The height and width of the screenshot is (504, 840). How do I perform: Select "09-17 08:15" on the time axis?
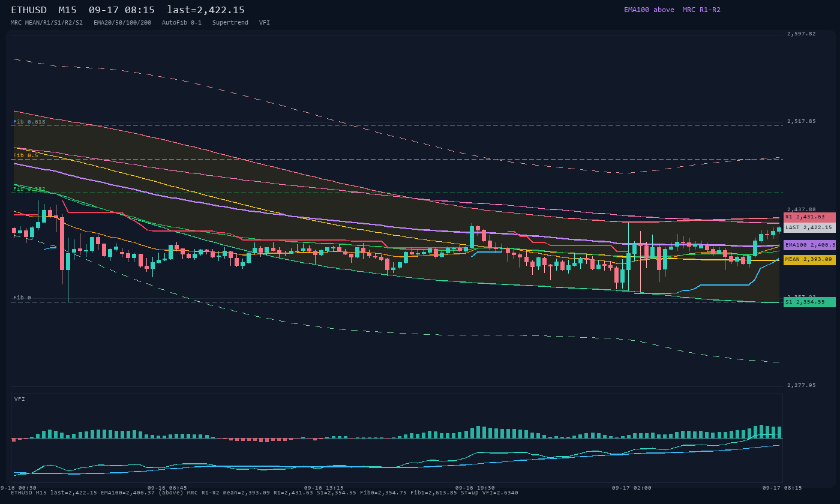tap(782, 488)
